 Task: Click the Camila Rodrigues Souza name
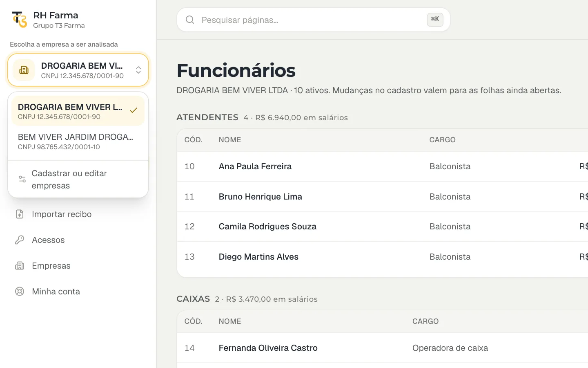pyautogui.click(x=267, y=227)
